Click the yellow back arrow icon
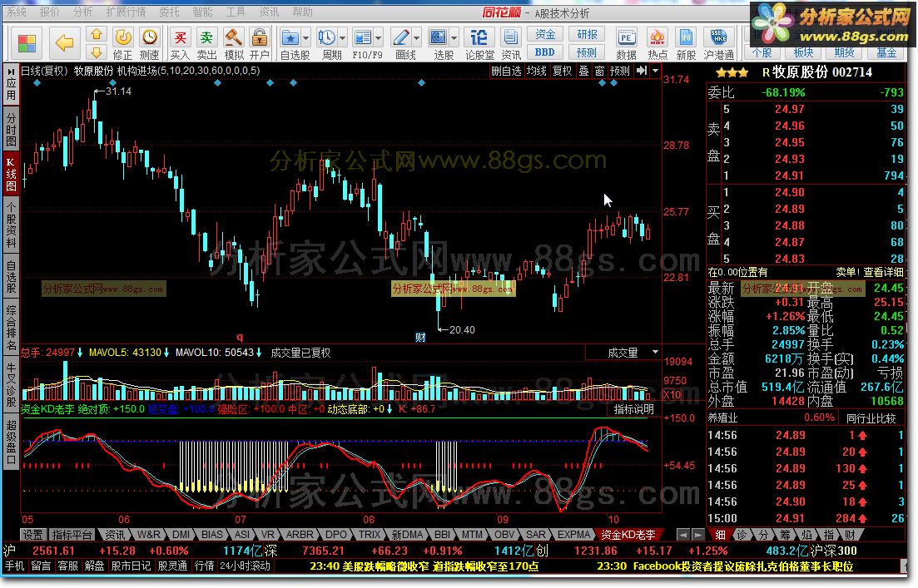 coord(64,42)
